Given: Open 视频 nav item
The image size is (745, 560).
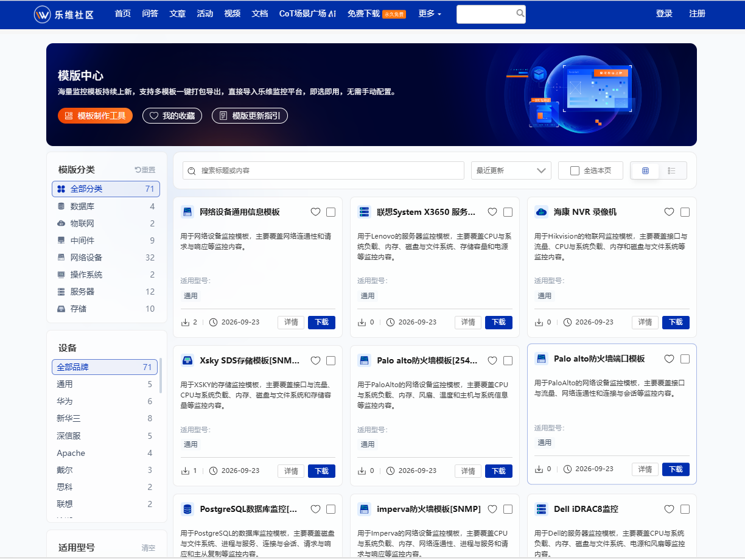Looking at the screenshot, I should (x=233, y=13).
